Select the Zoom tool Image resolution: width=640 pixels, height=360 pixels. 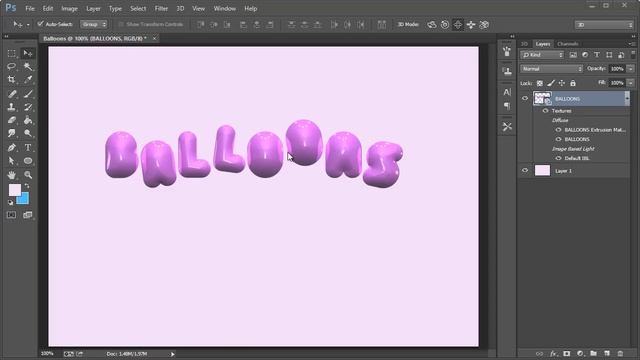coord(28,175)
